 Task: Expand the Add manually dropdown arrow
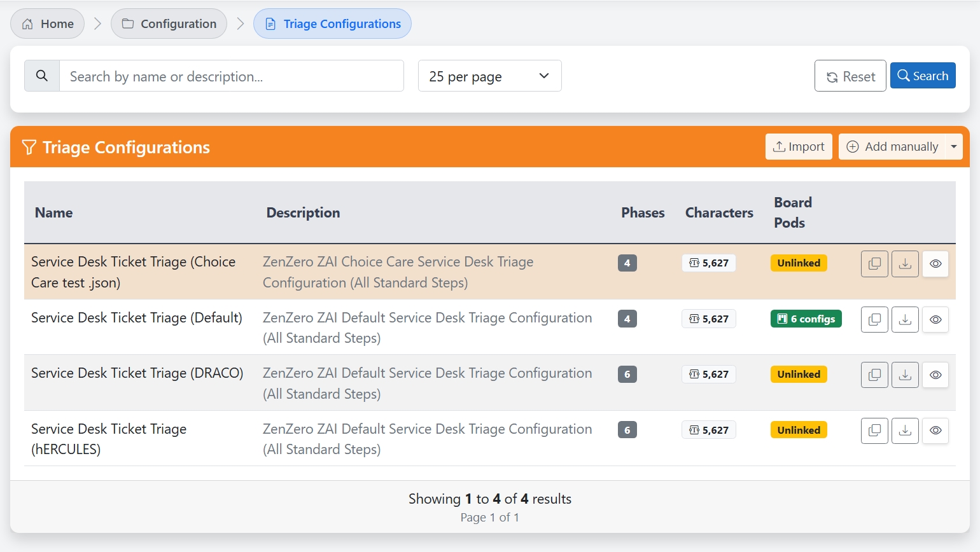954,147
